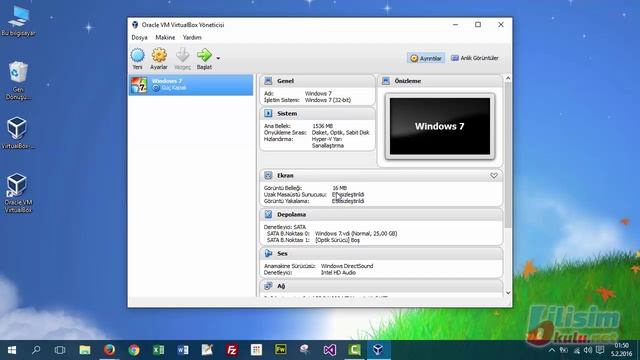Viewport: 640px width, 360px height.
Task: Open Adobe Fireworks from the taskbar
Action: click(x=281, y=349)
